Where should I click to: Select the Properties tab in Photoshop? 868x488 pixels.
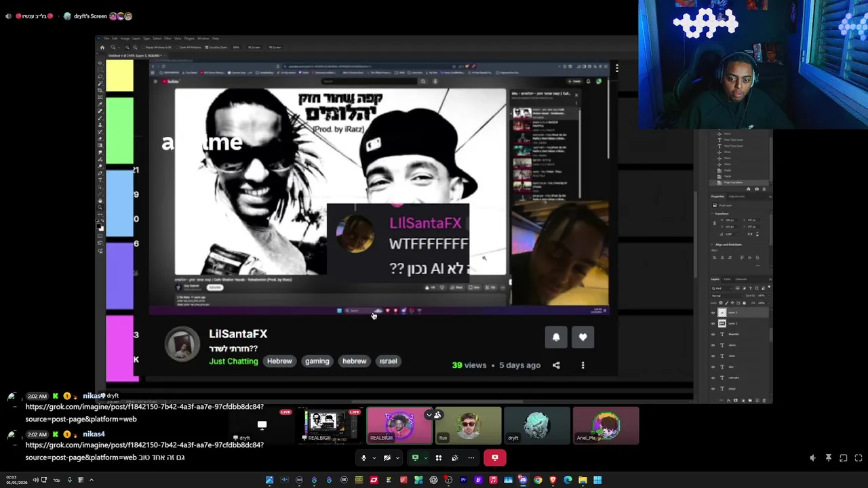[x=718, y=196]
